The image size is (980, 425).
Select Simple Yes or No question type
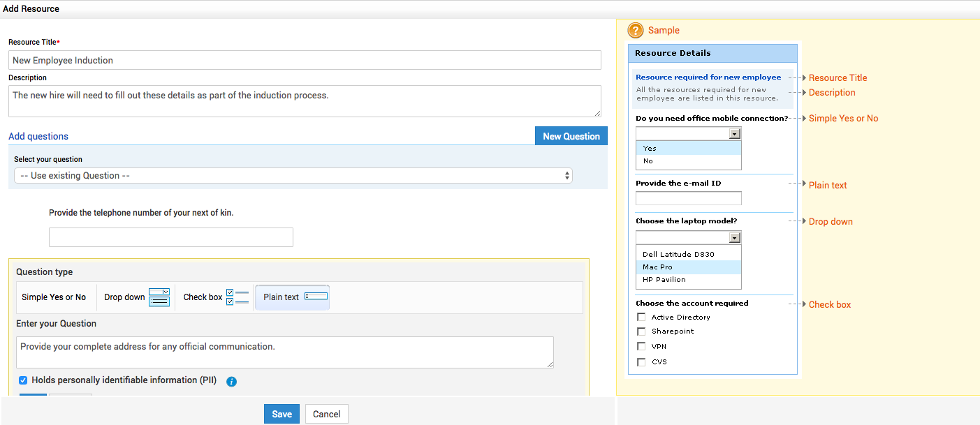coord(54,297)
